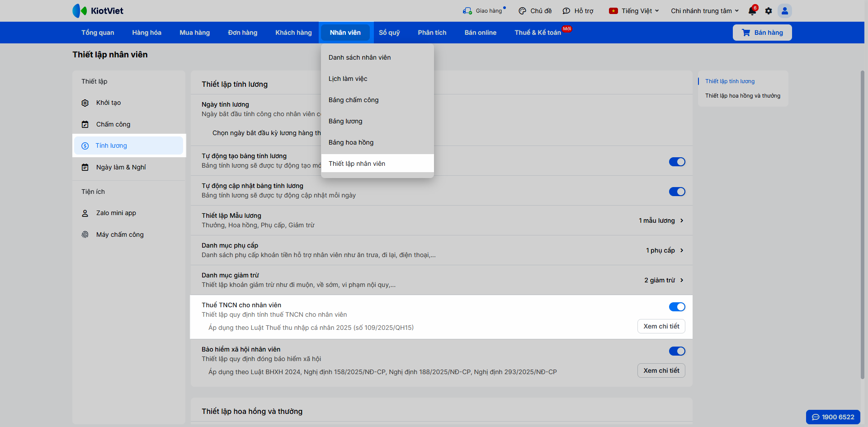
Task: Toggle Bảo hiểm xã hội nhân viên switch
Action: tap(677, 351)
